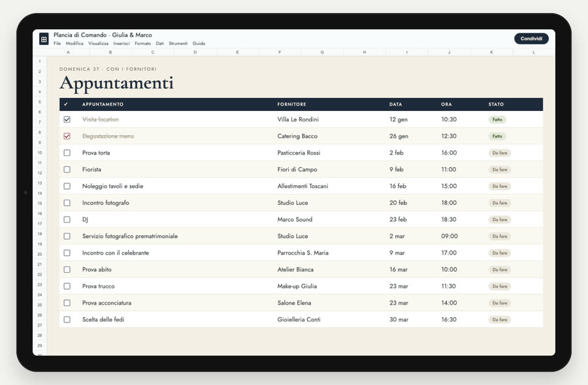Click the spreadsheet app grid icon
Viewport: 588px width, 385px height.
[x=44, y=38]
